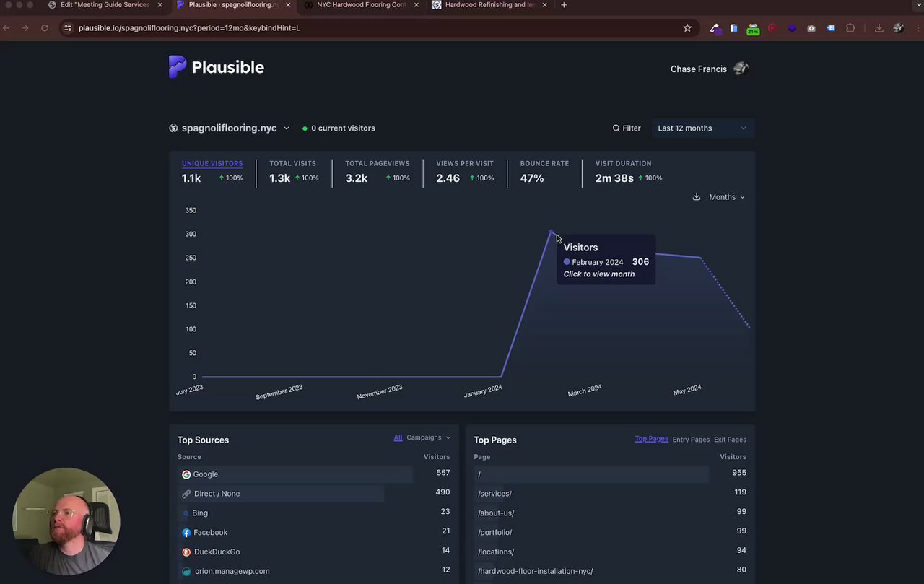This screenshot has width=924, height=584.
Task: Select the Visit Duration metric
Action: (x=628, y=172)
